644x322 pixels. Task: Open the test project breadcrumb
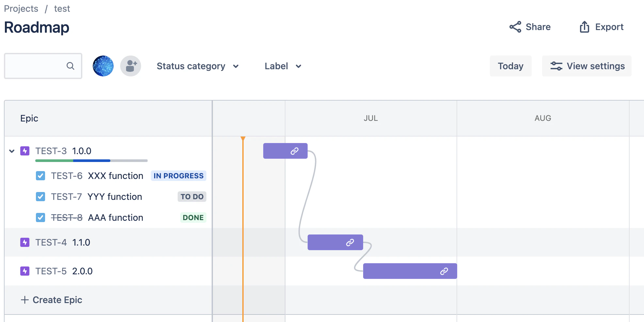click(62, 8)
